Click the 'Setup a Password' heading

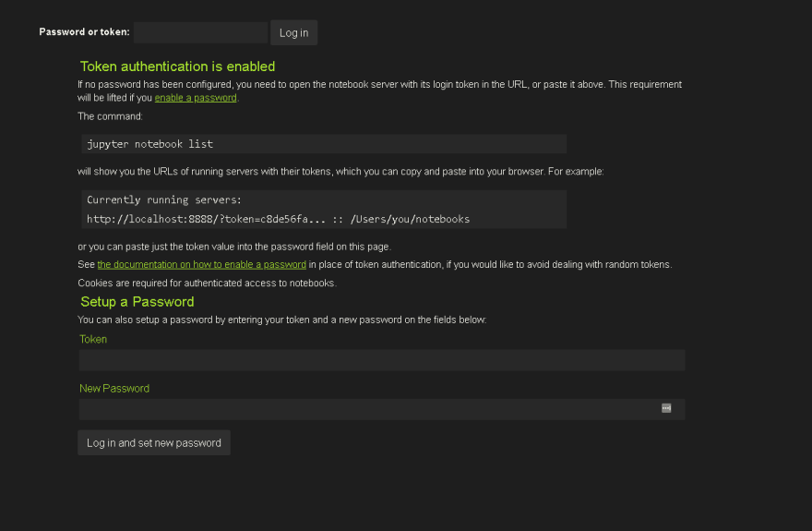[x=137, y=301]
